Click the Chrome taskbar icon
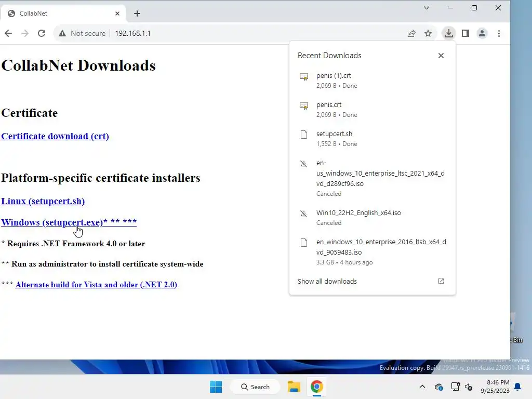 click(316, 387)
